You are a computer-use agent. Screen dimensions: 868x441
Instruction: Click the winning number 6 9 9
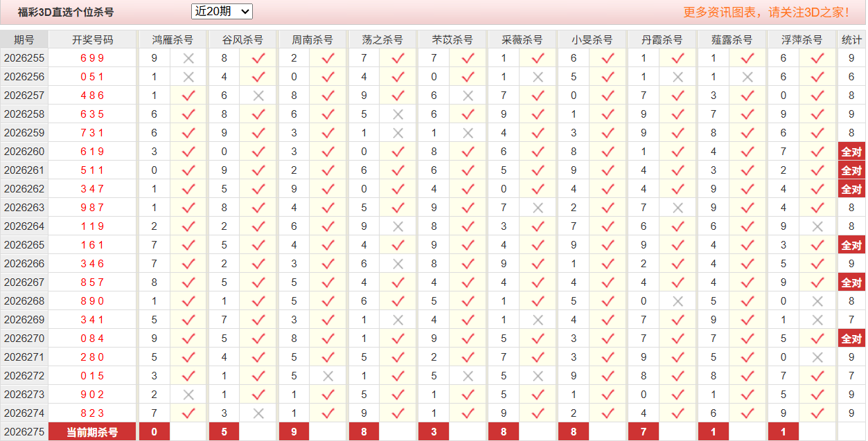click(x=92, y=58)
